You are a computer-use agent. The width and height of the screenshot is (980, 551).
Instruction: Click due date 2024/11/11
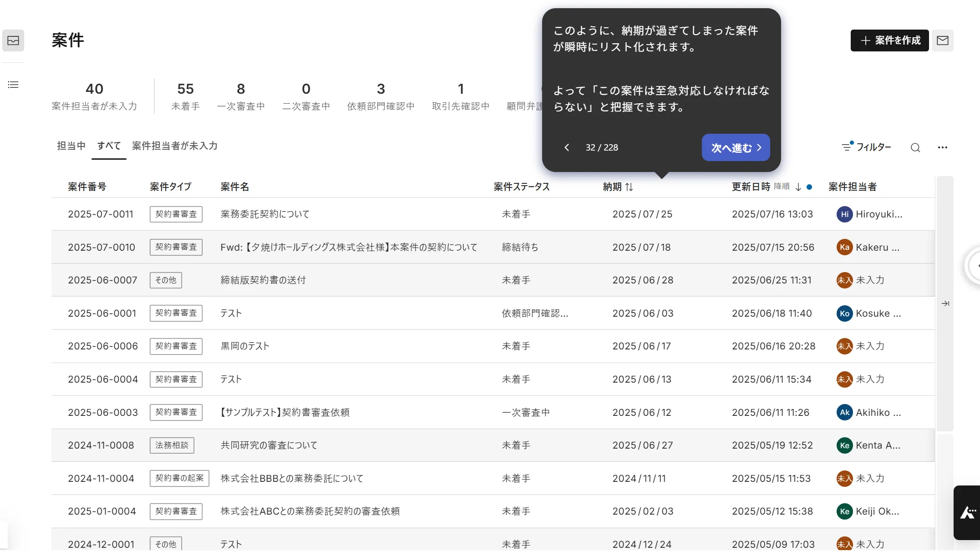tap(639, 479)
